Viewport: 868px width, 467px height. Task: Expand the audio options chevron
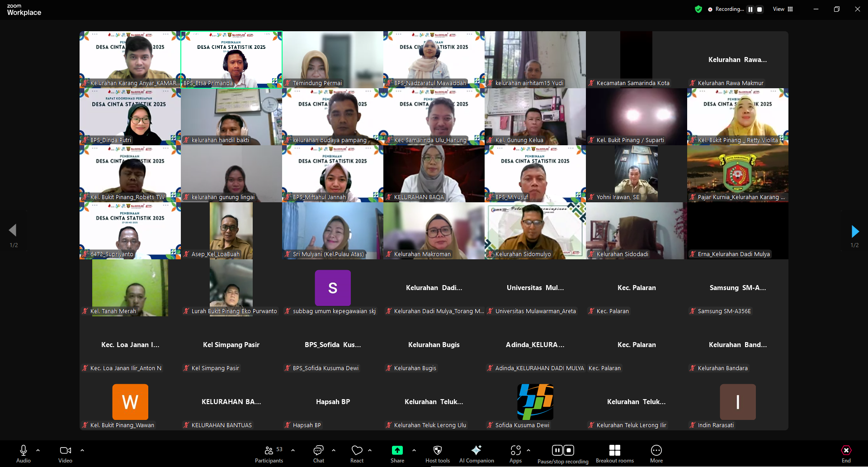[38, 450]
